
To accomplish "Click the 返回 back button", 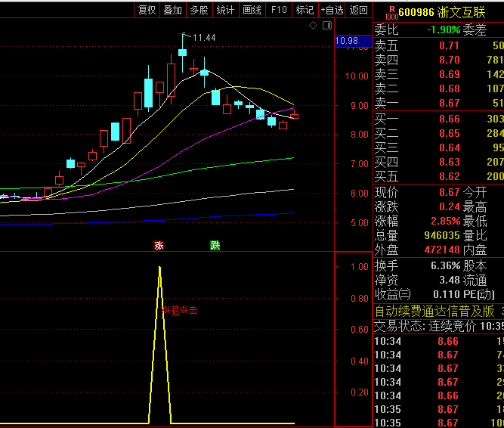I will [x=359, y=10].
